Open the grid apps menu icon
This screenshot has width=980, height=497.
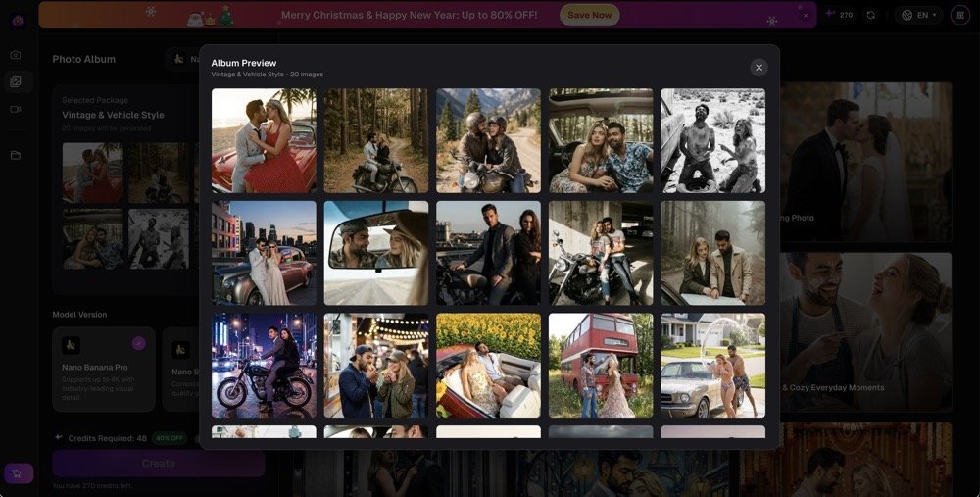click(x=959, y=15)
